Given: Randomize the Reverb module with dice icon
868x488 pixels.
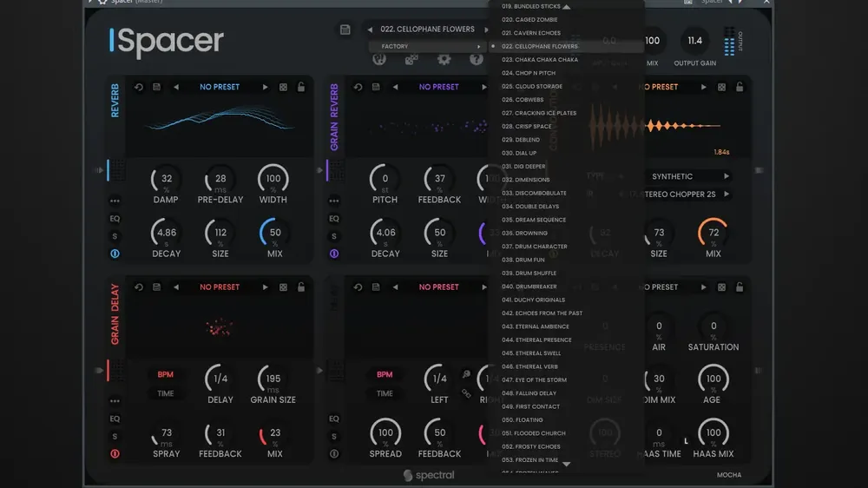Looking at the screenshot, I should [x=284, y=87].
